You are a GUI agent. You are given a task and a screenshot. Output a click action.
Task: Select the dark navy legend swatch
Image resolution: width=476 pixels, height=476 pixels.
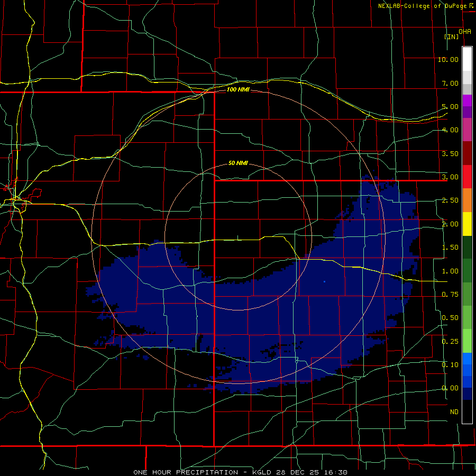tap(467, 394)
